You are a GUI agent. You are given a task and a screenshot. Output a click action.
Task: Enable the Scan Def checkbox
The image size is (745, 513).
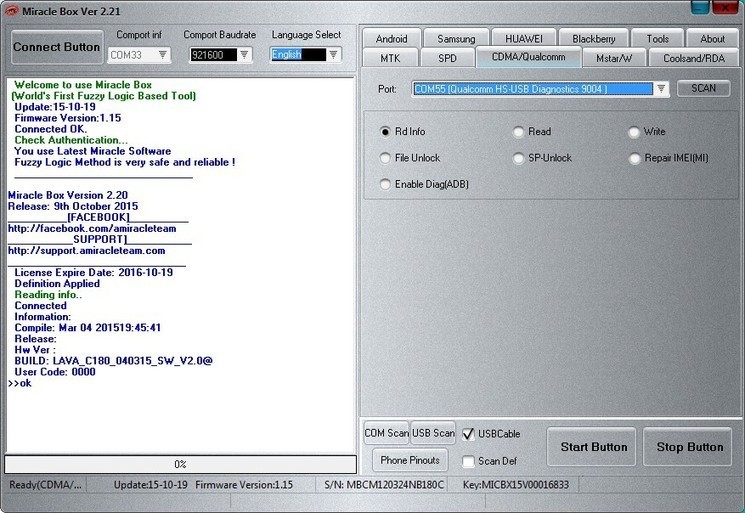[468, 461]
